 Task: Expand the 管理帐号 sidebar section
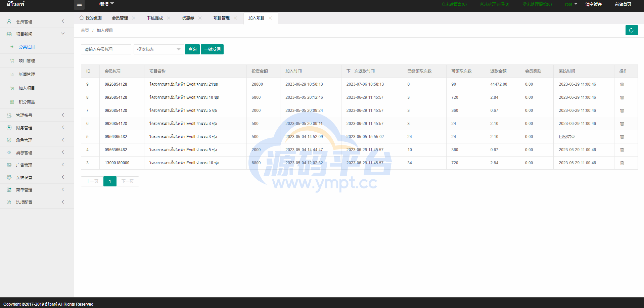tap(63, 115)
